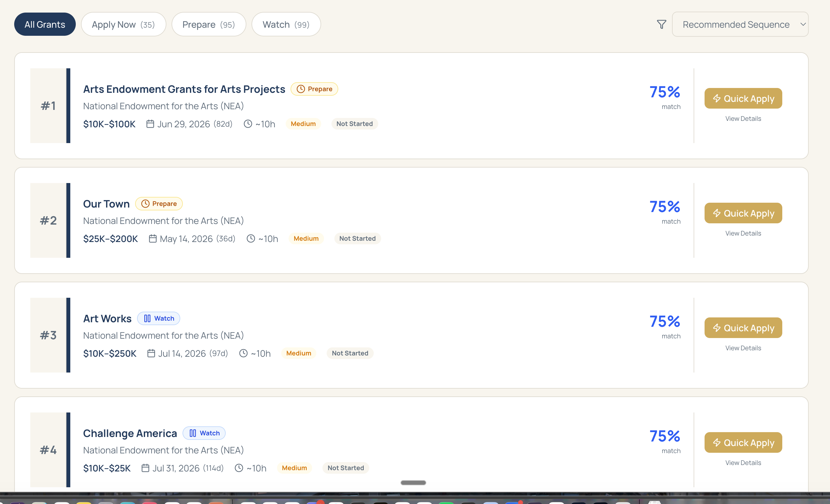Click the Watch badge on Art Works

(159, 318)
